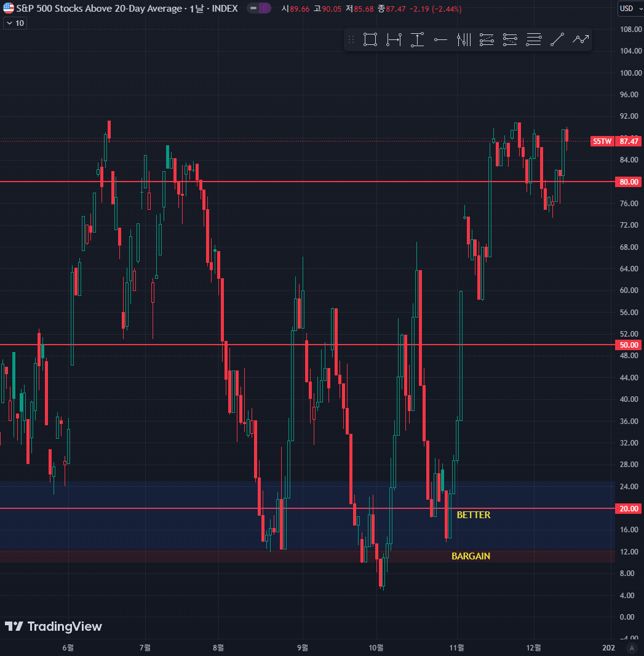This screenshot has width=644, height=656.
Task: Select the 20.00 horizontal line price label
Action: point(629,509)
